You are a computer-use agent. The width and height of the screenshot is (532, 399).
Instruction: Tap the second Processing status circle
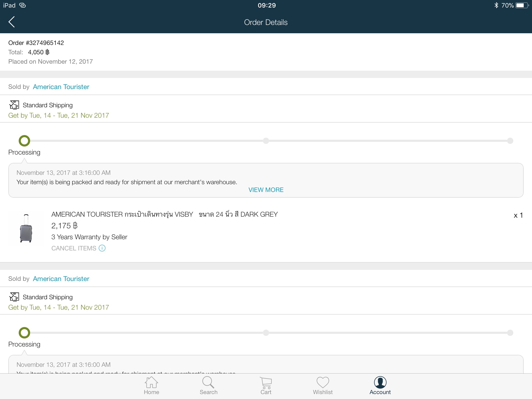pos(24,333)
